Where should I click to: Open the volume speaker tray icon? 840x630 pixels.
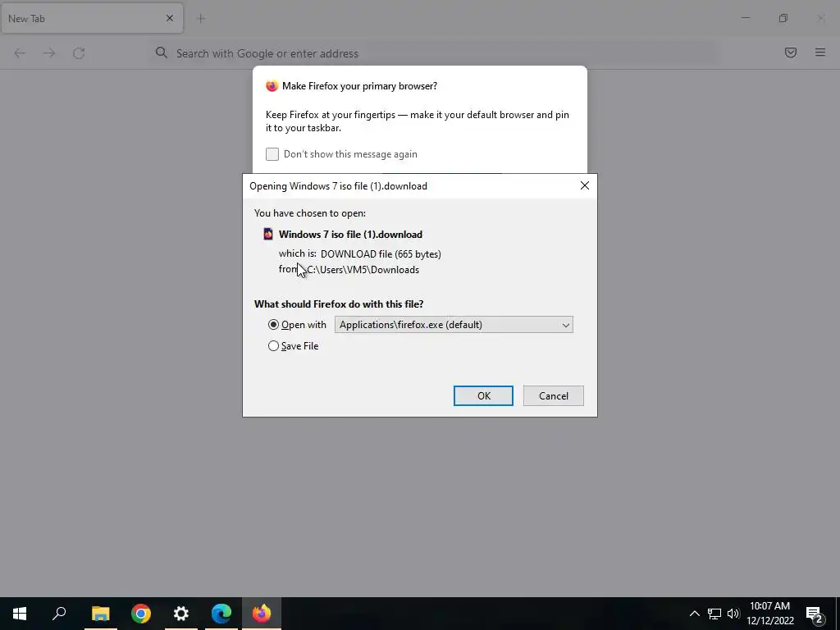[x=733, y=614]
